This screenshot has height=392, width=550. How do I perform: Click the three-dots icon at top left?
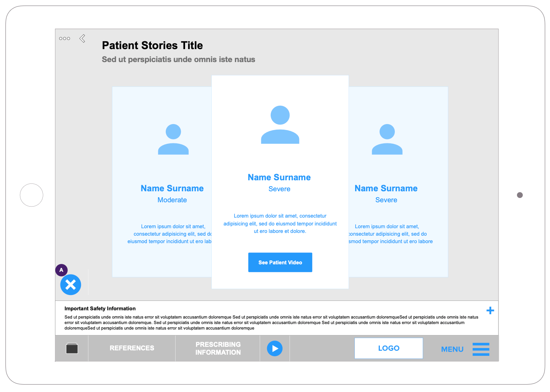click(x=64, y=38)
